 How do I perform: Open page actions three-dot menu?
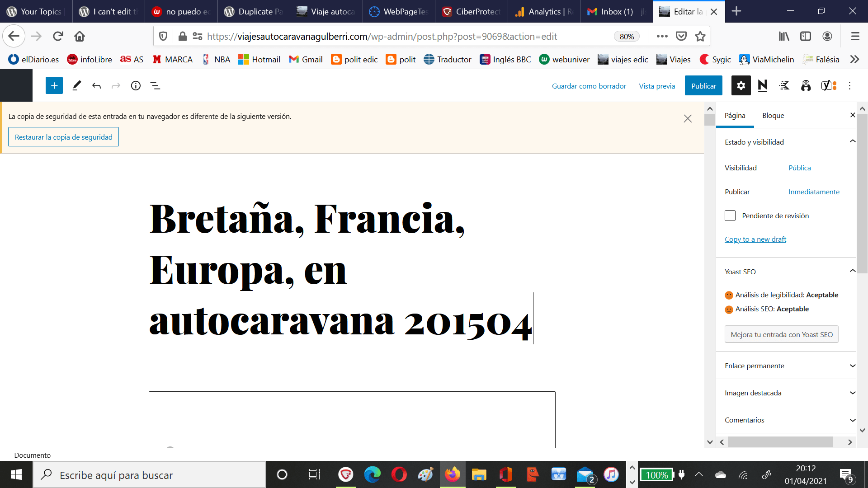point(662,36)
